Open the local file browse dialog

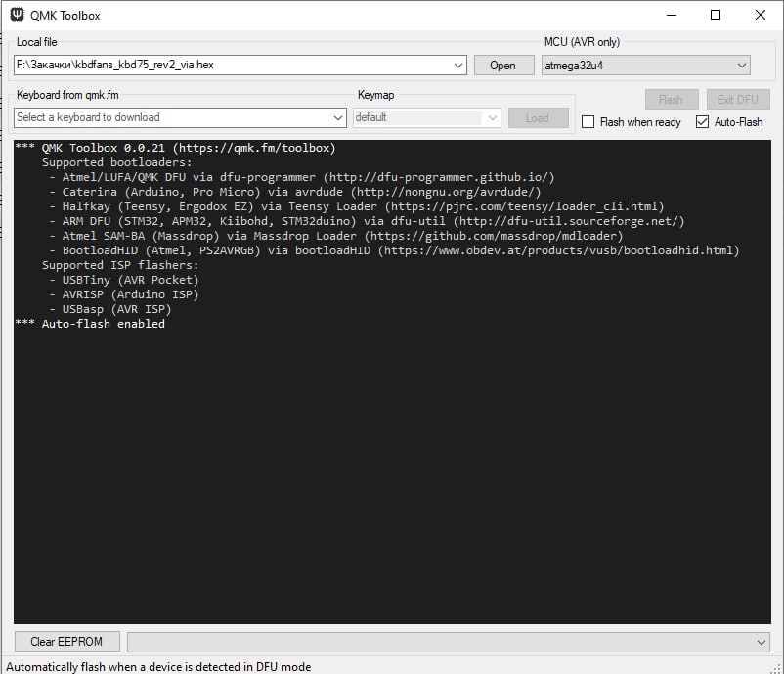[x=503, y=66]
